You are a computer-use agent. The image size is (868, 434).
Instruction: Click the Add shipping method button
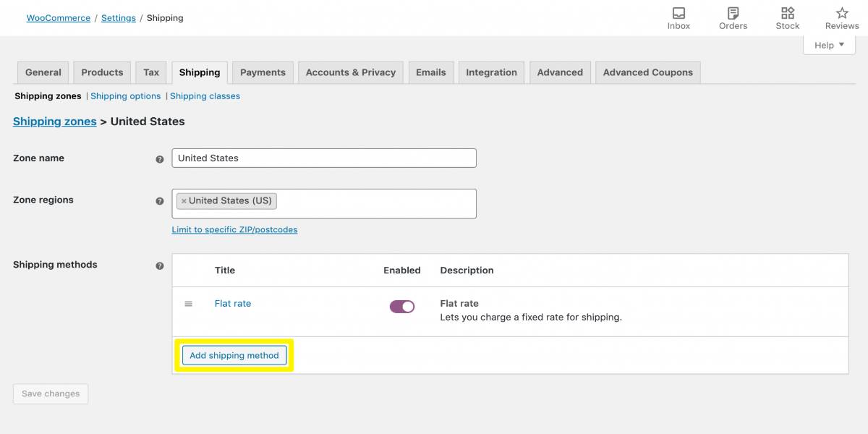[234, 356]
